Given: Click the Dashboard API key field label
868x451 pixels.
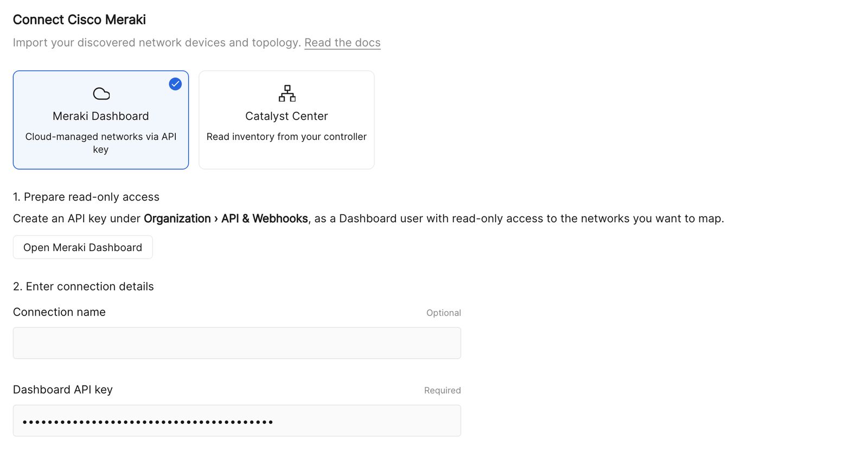Looking at the screenshot, I should point(63,390).
